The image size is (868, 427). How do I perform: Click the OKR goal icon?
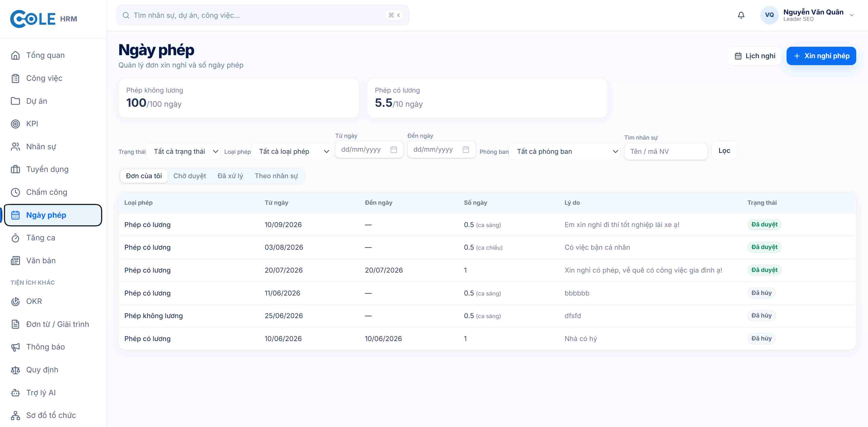pyautogui.click(x=15, y=301)
